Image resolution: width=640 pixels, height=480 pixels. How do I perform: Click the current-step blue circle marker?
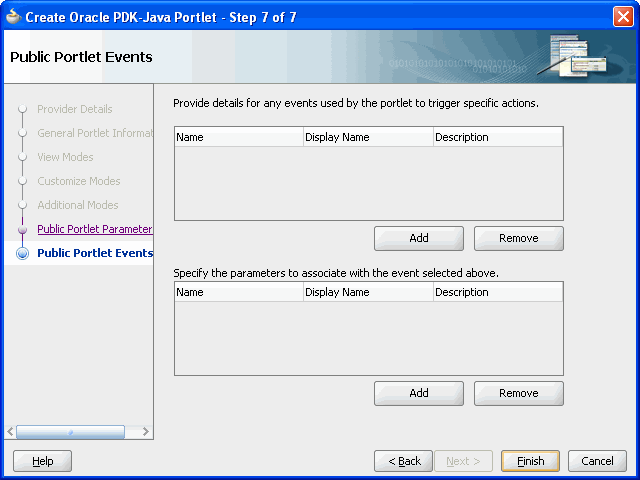[22, 253]
